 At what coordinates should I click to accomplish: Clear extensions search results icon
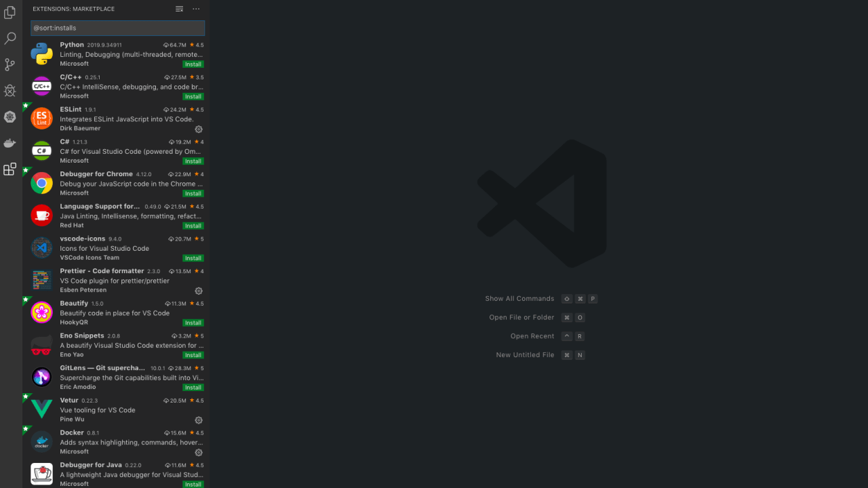coord(179,9)
